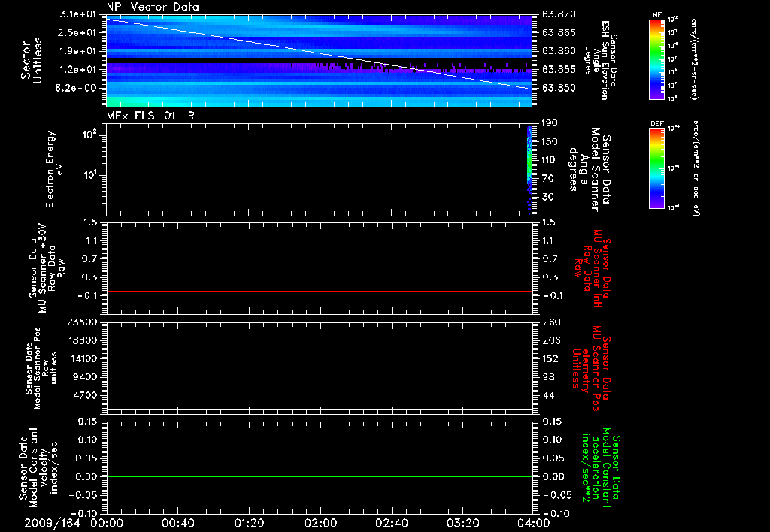Click the "18800" scanner position tick label

coord(81,340)
